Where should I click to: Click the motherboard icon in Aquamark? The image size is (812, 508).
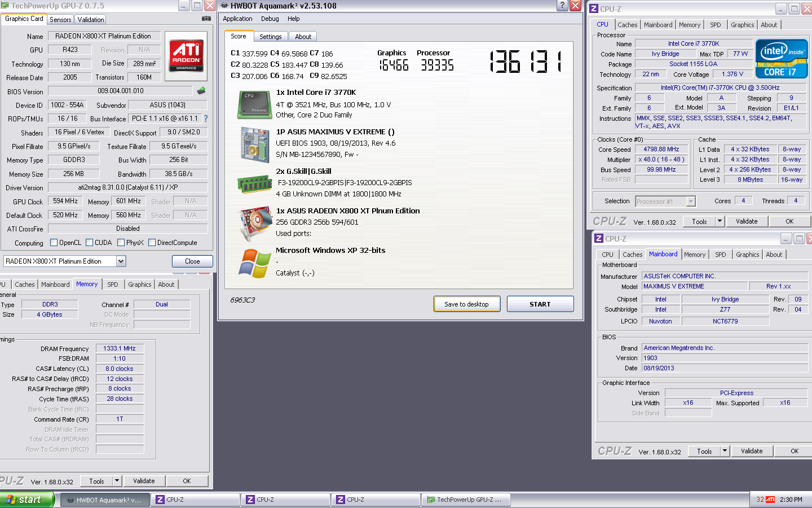(254, 145)
